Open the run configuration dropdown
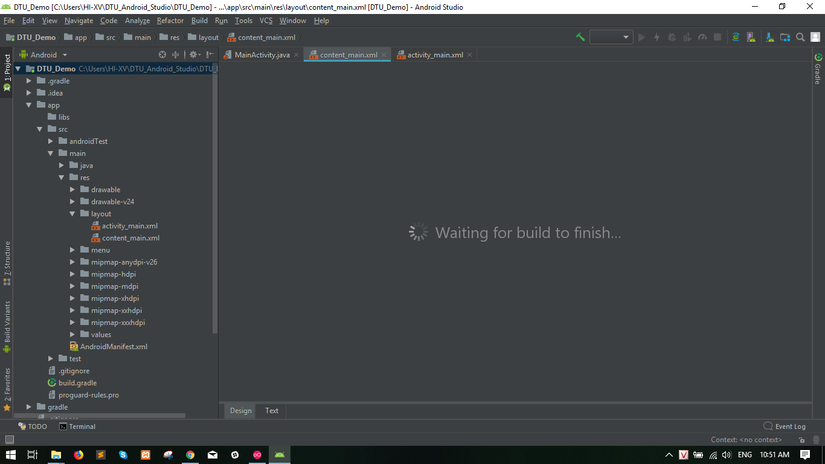This screenshot has width=825, height=464. tap(611, 37)
